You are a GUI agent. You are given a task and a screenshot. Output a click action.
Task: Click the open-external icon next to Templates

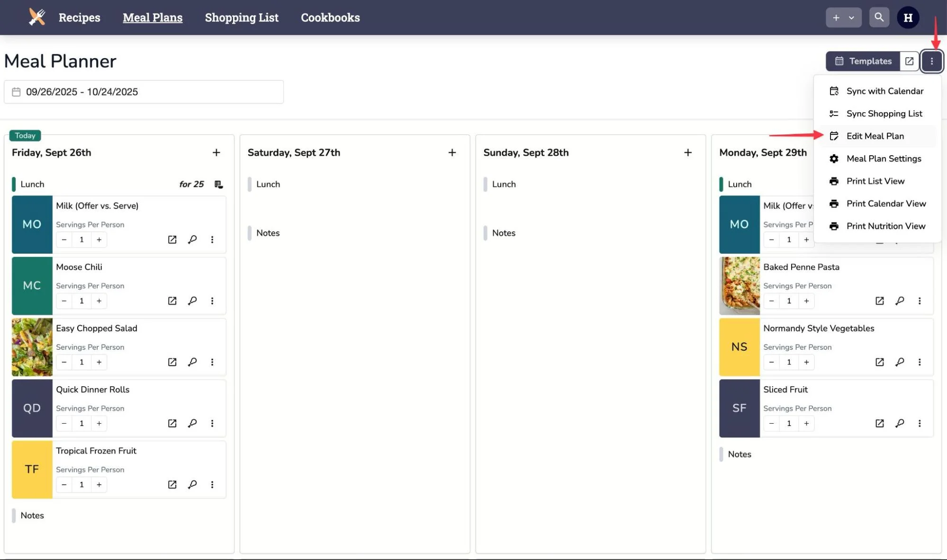(x=909, y=61)
